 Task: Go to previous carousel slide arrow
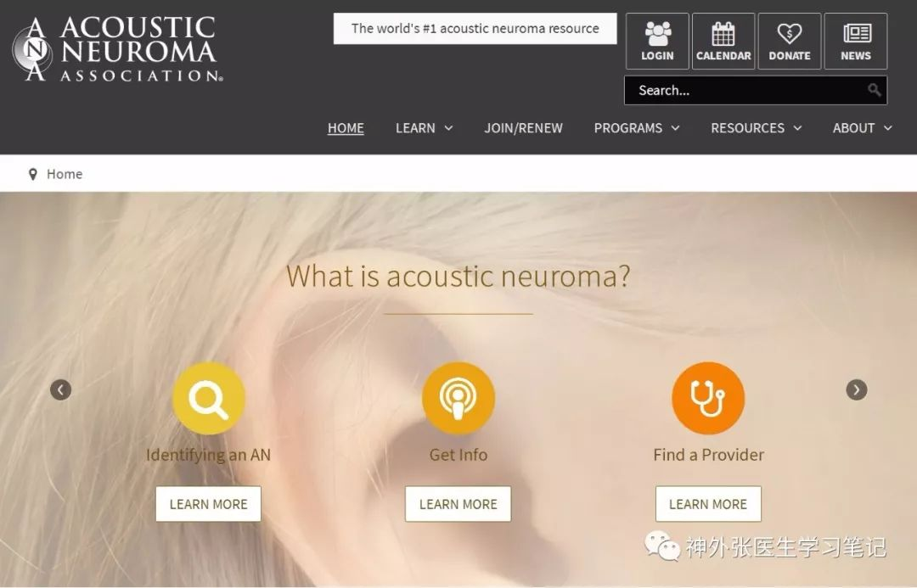pyautogui.click(x=61, y=389)
